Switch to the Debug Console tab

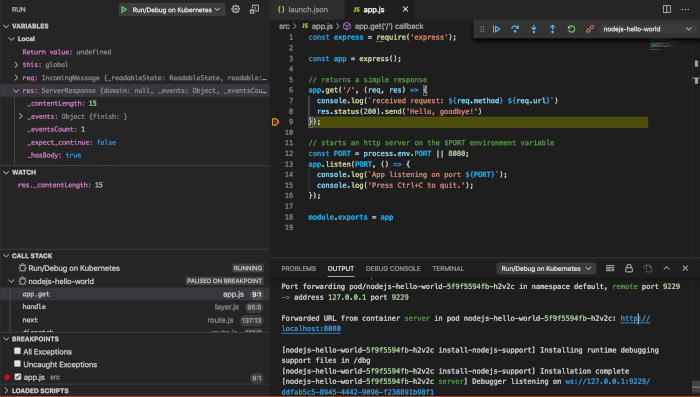click(393, 268)
